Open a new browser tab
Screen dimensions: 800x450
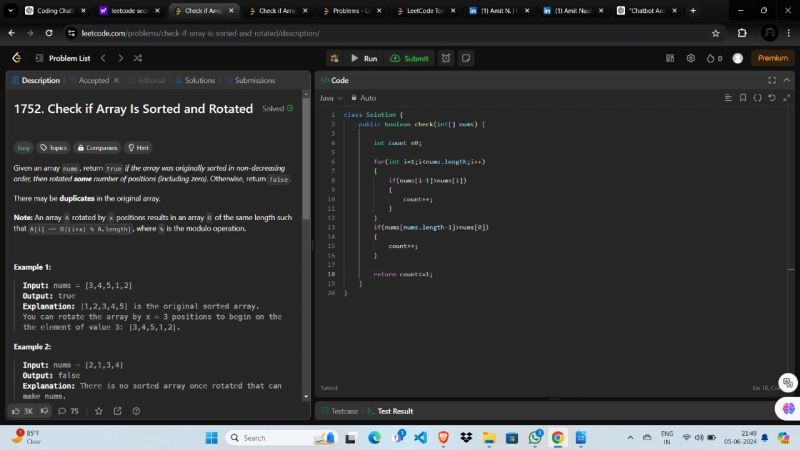693,10
